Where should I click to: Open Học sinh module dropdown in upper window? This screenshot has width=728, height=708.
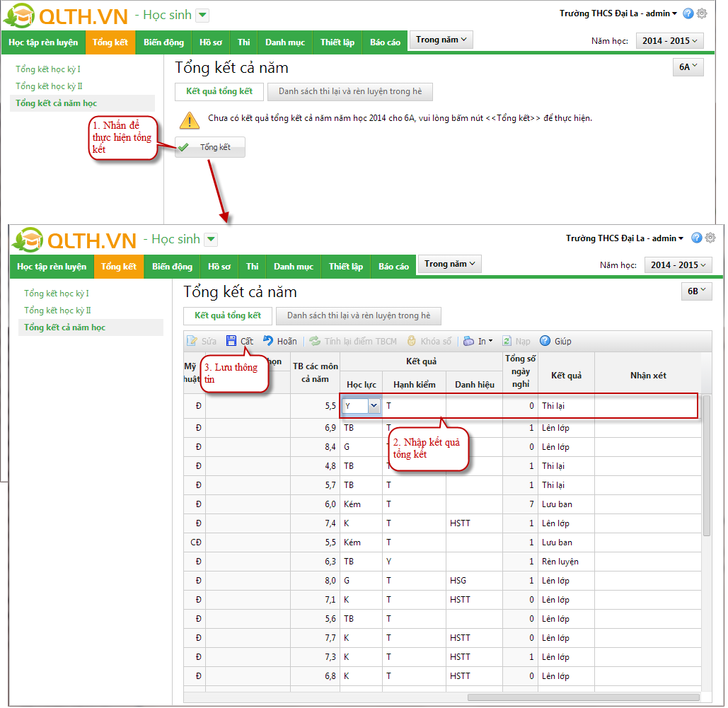coord(202,16)
